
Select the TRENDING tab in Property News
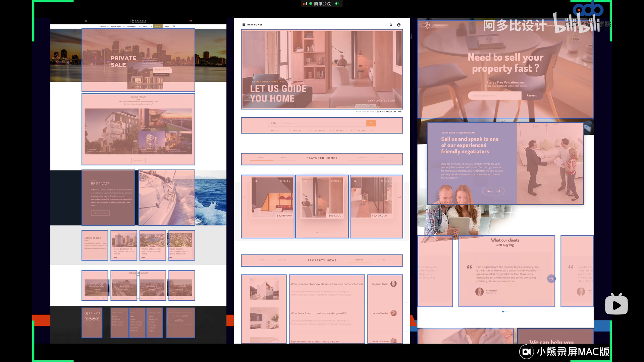[359, 260]
